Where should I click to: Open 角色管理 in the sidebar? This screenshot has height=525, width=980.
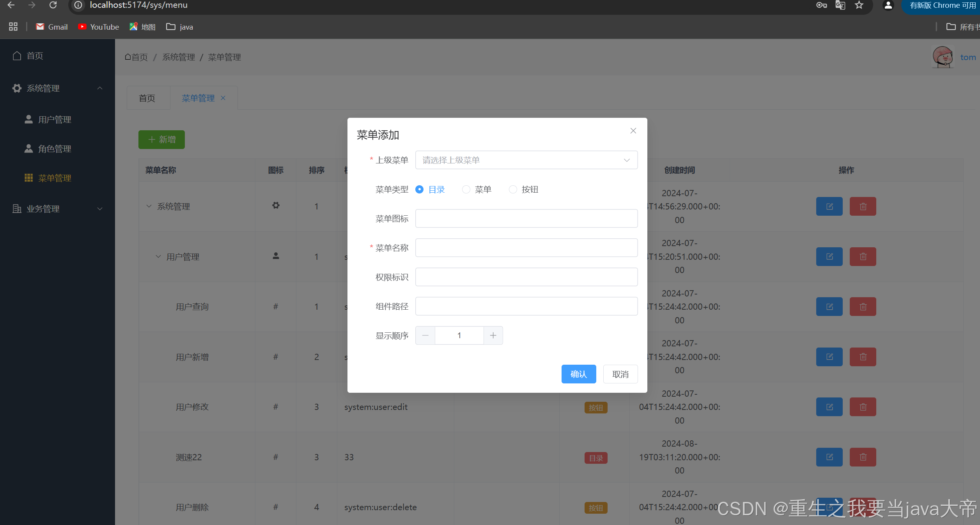[x=55, y=149]
